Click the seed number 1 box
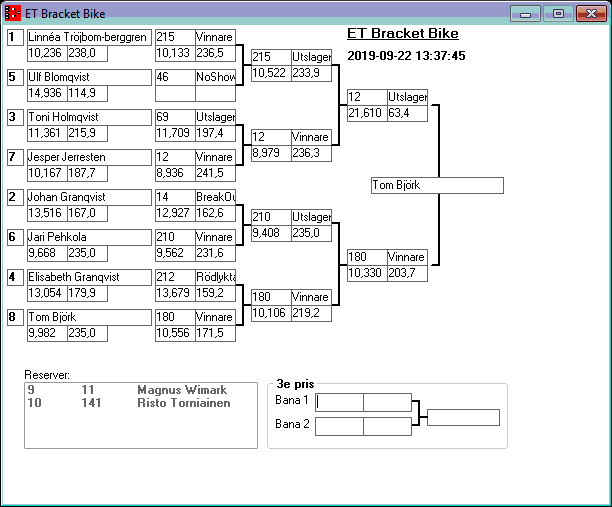Image resolution: width=612 pixels, height=507 pixels. [x=14, y=38]
